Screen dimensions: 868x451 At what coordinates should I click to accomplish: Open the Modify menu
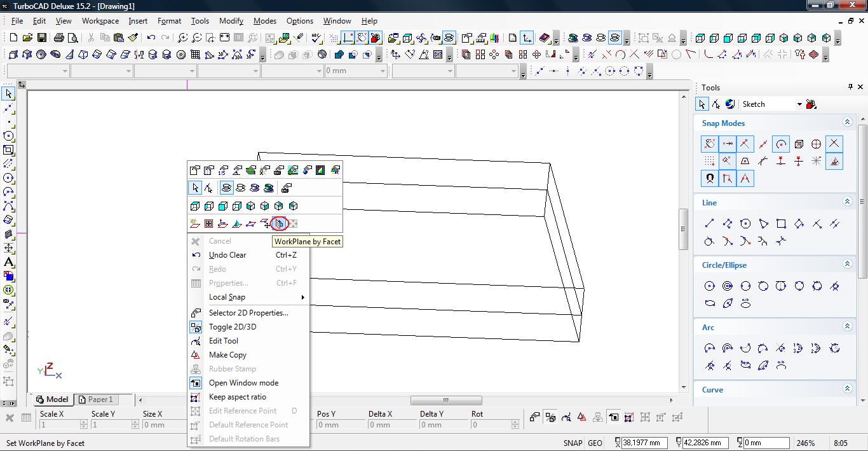click(231, 21)
